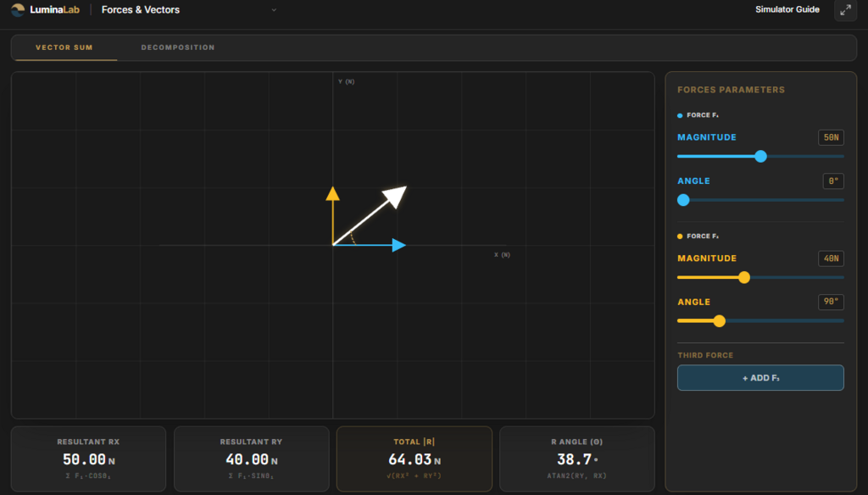Click the Y (N) axis label
The height and width of the screenshot is (495, 868).
(x=347, y=82)
